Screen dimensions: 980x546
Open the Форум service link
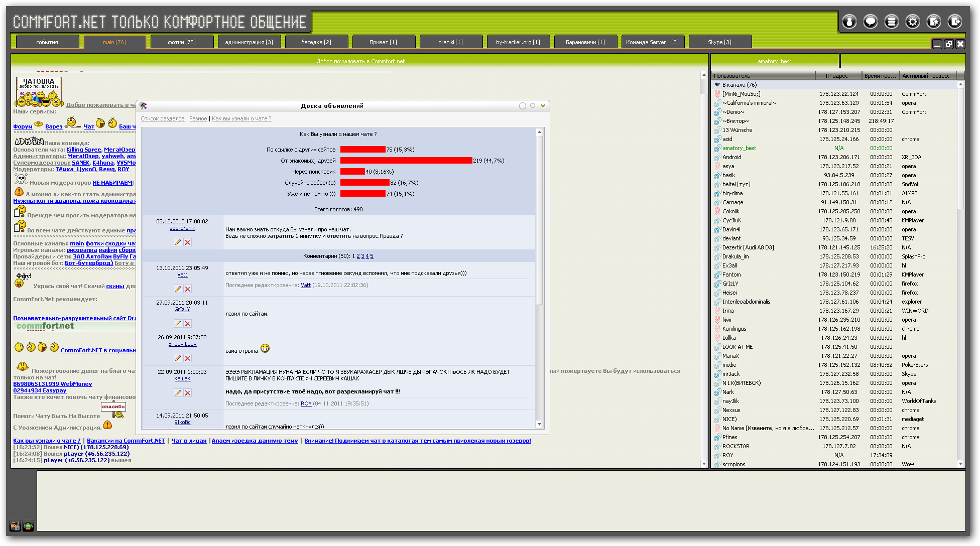click(x=23, y=126)
